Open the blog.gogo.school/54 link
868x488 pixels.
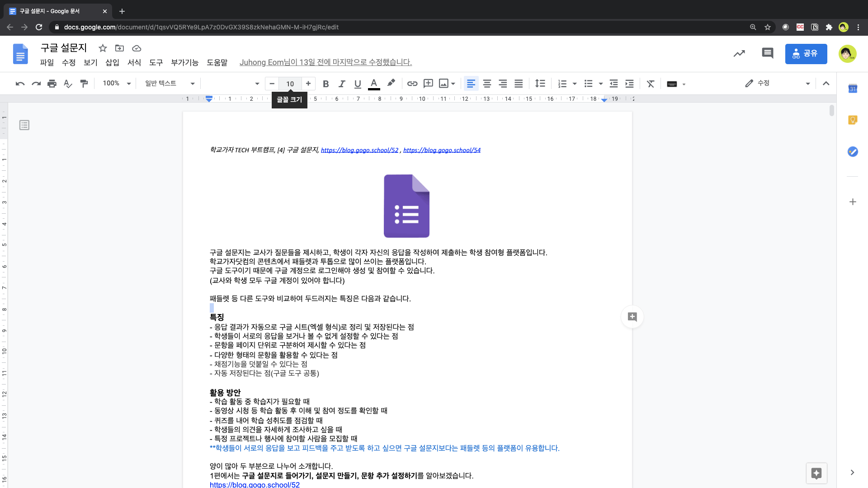442,150
